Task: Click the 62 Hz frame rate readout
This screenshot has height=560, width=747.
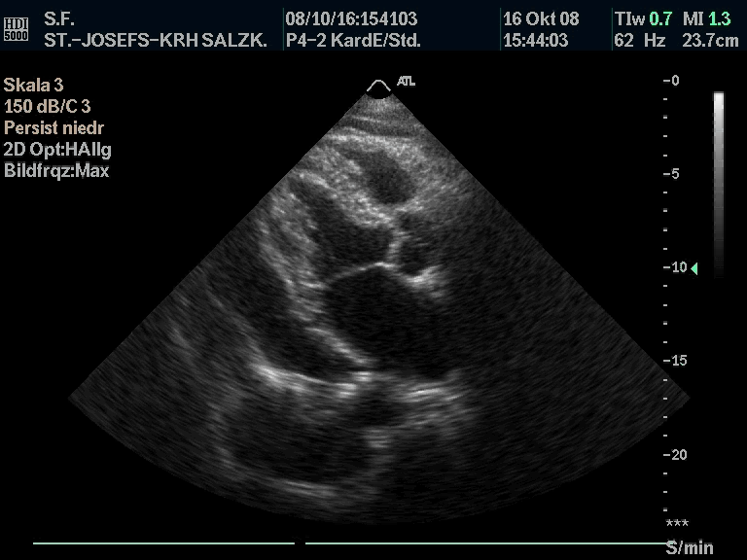Action: pyautogui.click(x=640, y=41)
